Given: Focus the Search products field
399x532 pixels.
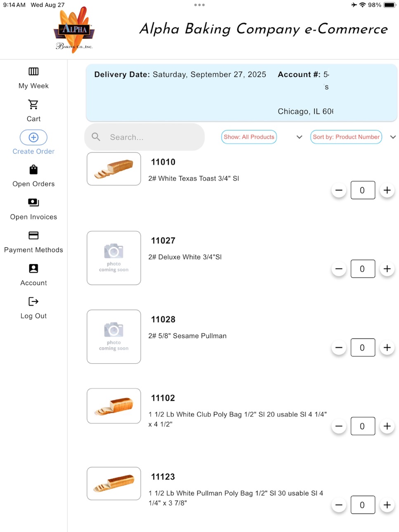Looking at the screenshot, I should click(144, 137).
